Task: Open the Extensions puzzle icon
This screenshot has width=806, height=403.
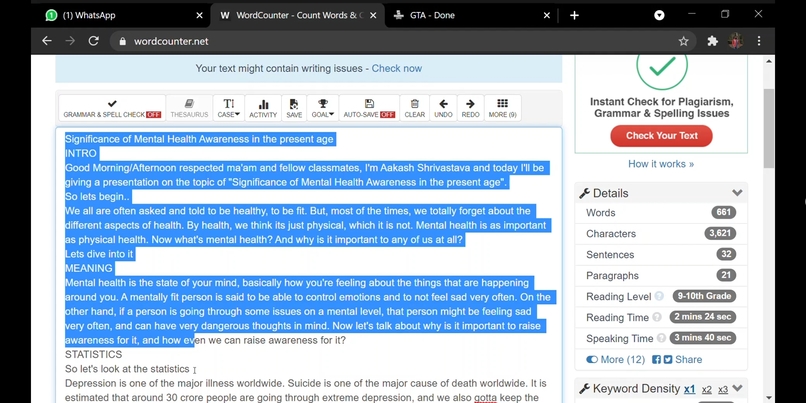Action: (x=712, y=41)
